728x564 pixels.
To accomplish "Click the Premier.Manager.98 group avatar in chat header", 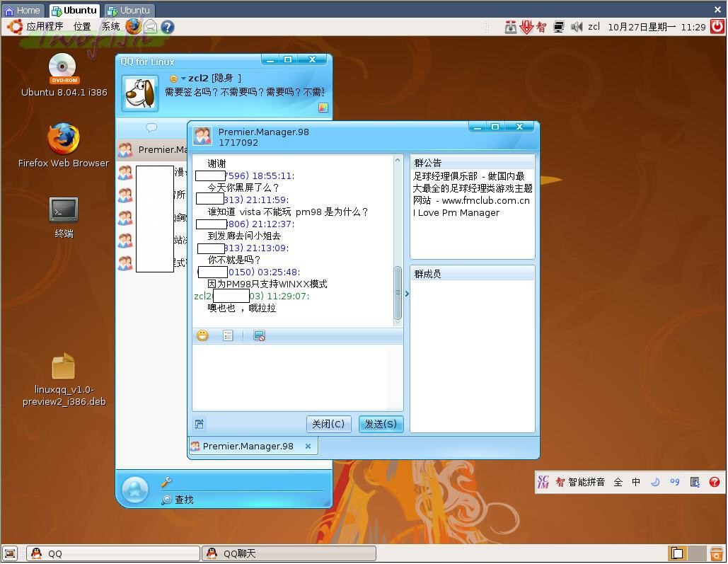I will click(202, 136).
